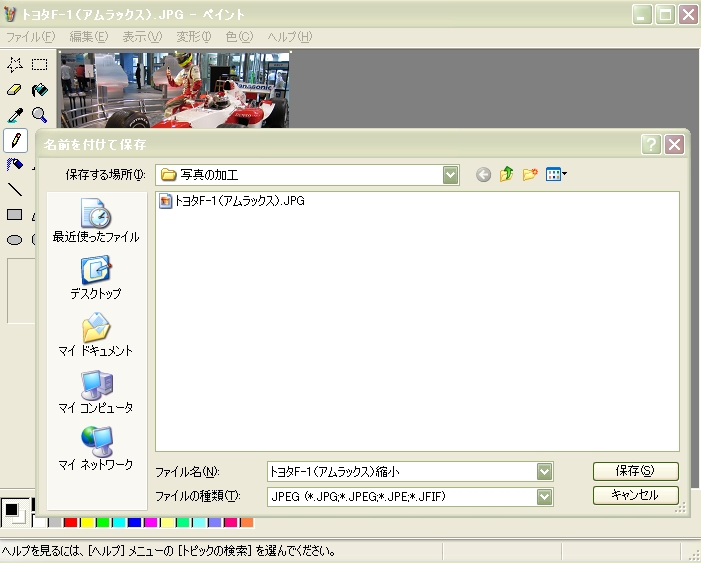Screen dimensions: 701x563
Task: Open the ファイル(F) menu
Action: [x=30, y=37]
